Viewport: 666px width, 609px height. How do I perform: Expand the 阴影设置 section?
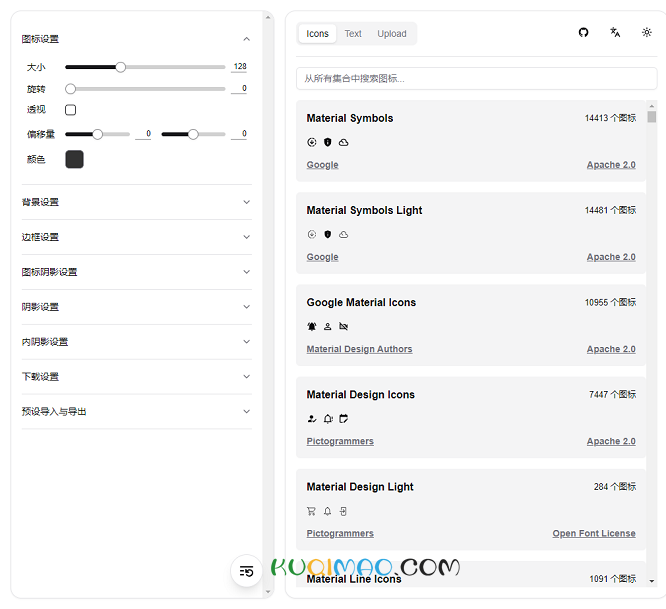click(x=136, y=307)
